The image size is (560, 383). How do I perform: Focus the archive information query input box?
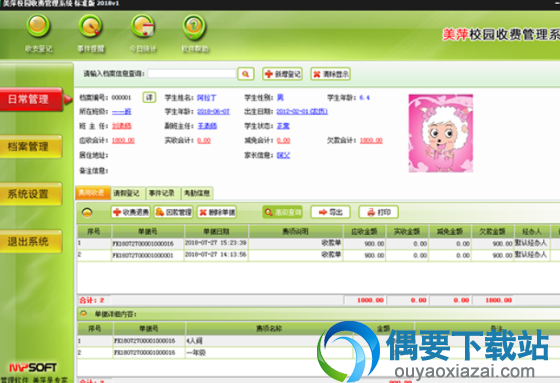click(192, 74)
